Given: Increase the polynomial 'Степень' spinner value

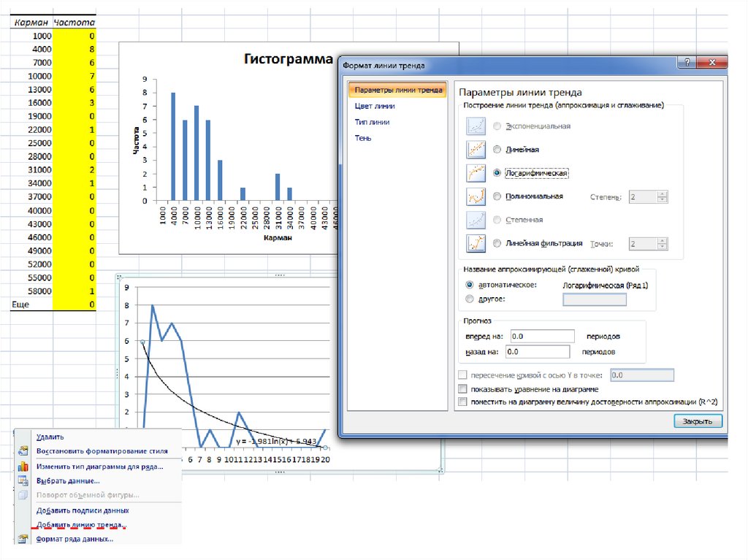Looking at the screenshot, I should coord(663,194).
